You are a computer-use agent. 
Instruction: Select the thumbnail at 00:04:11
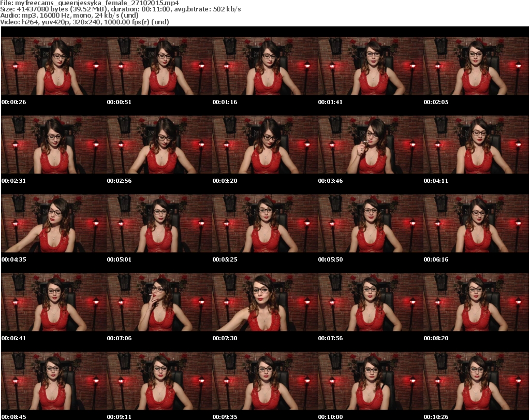click(476, 144)
